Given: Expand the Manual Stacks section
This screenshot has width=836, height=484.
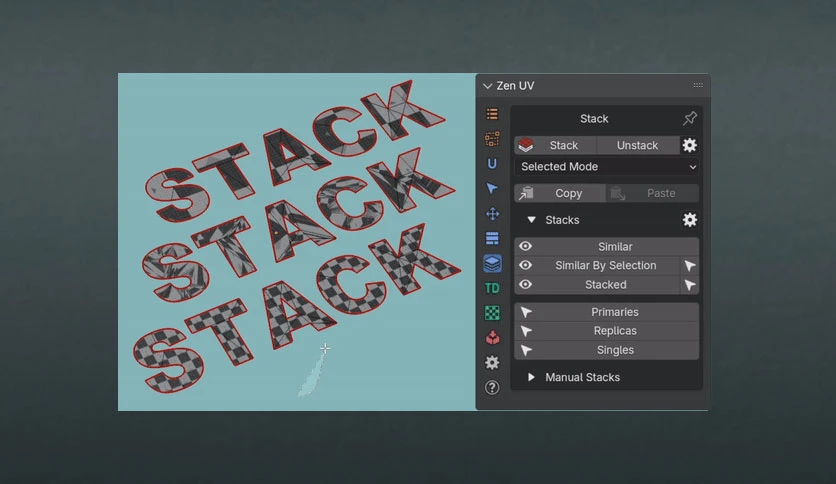Looking at the screenshot, I should pyautogui.click(x=531, y=377).
